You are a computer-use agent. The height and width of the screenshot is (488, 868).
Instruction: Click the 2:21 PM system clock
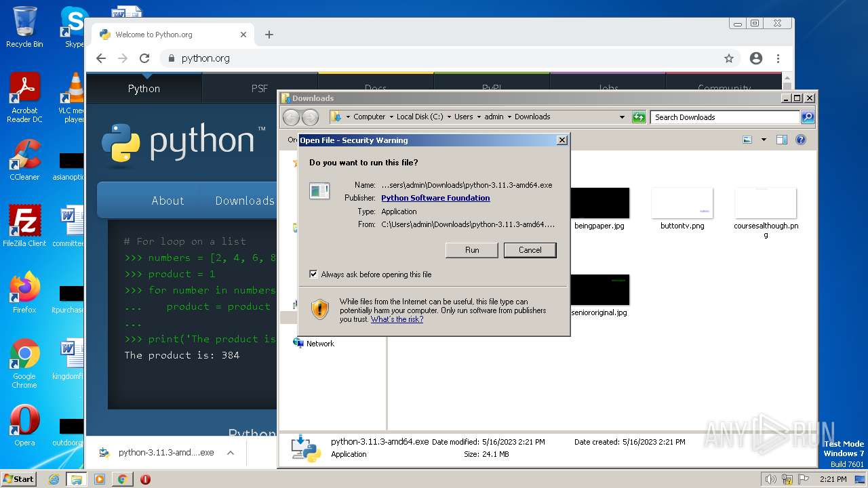pyautogui.click(x=833, y=479)
